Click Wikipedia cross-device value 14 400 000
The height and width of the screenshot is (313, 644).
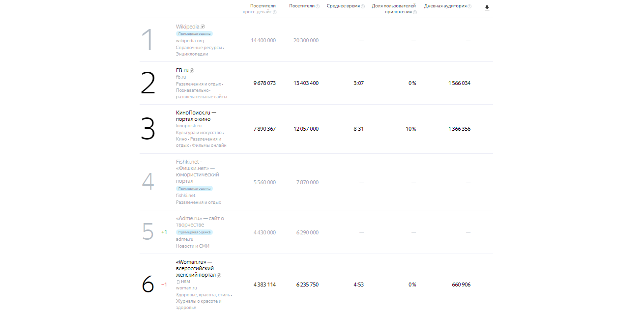263,40
